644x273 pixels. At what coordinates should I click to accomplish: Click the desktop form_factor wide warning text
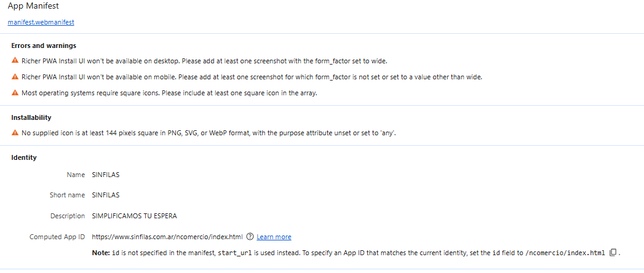pos(205,61)
